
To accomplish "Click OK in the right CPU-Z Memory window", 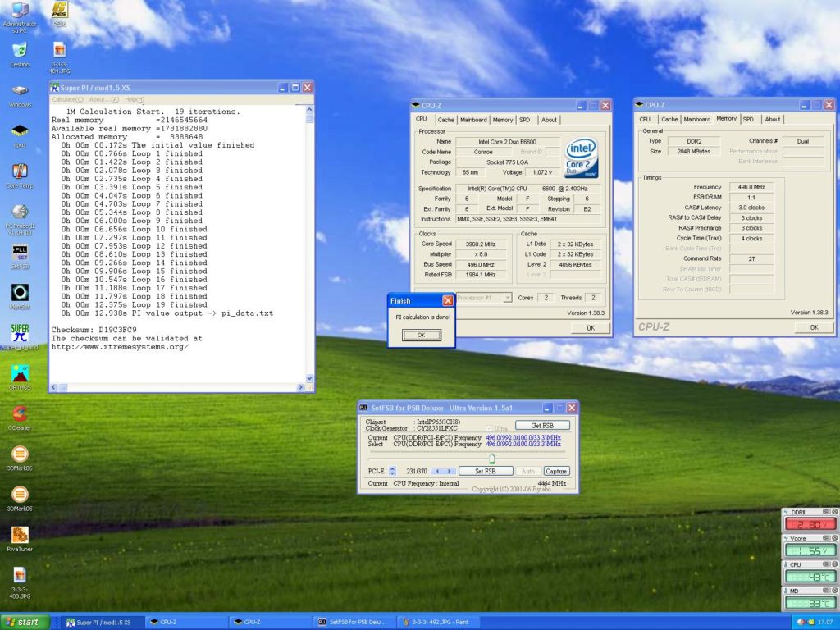I will coord(814,327).
